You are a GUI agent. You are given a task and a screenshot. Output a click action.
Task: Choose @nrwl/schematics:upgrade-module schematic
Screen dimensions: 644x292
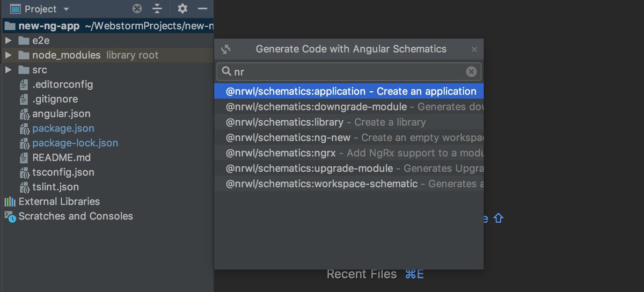[349, 168]
